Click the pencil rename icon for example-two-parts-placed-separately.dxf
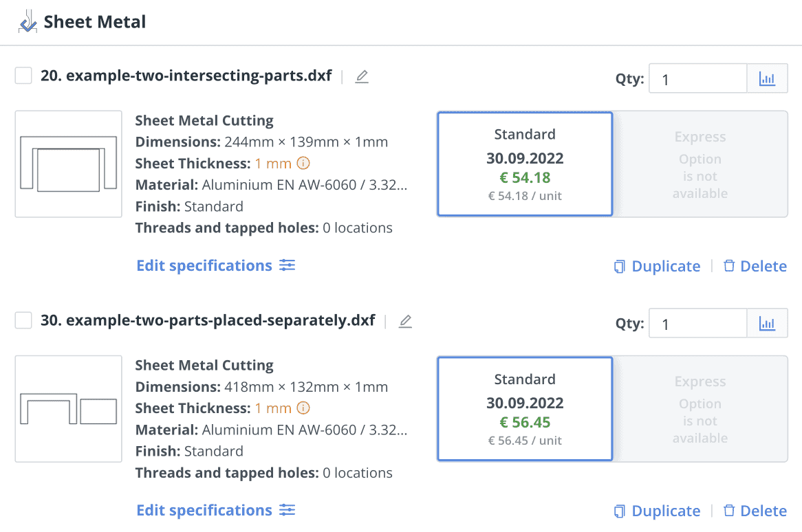802x532 pixels. [x=405, y=321]
